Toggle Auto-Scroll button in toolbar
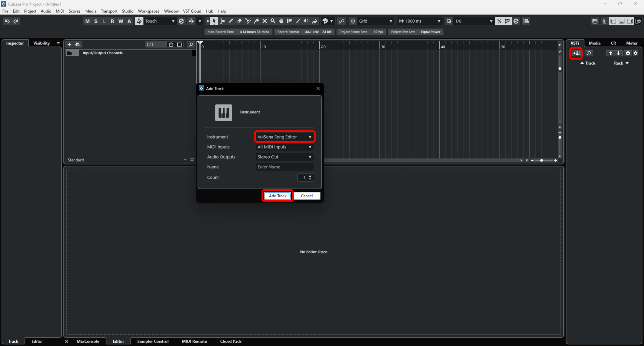 [x=191, y=21]
